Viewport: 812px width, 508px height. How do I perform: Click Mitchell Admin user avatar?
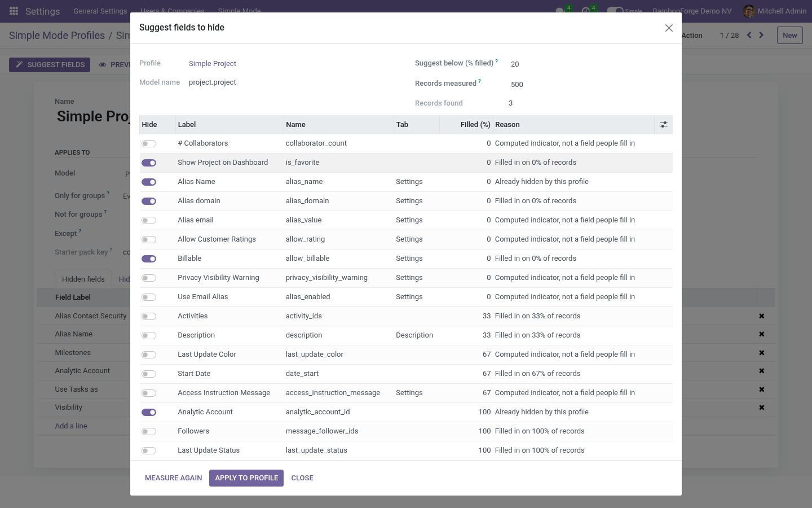[x=749, y=11]
